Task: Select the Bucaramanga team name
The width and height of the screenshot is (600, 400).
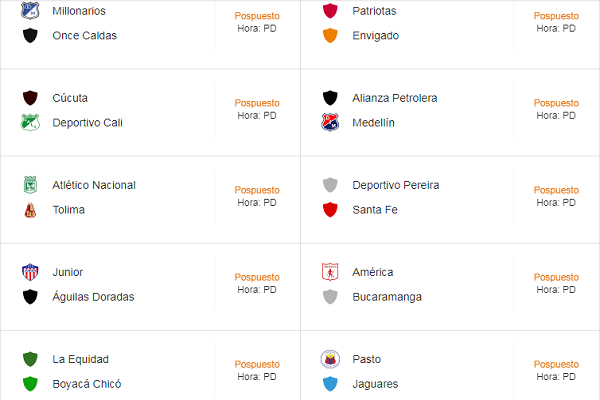Action: point(387,297)
